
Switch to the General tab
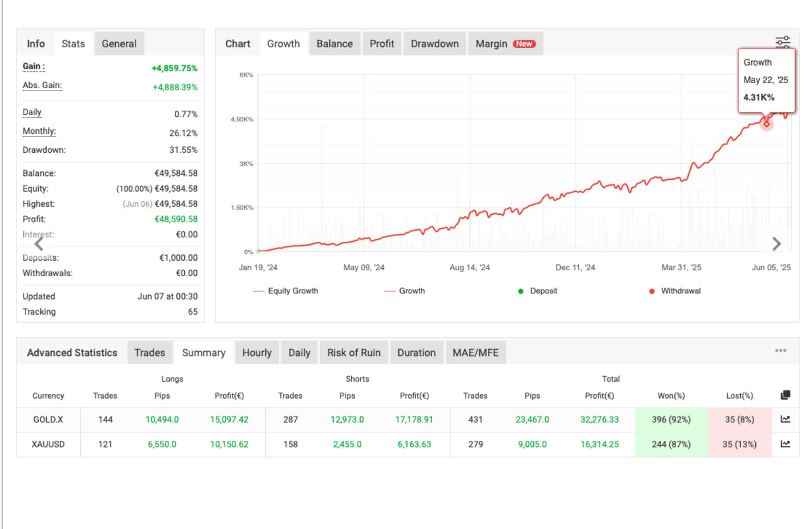[x=119, y=44]
